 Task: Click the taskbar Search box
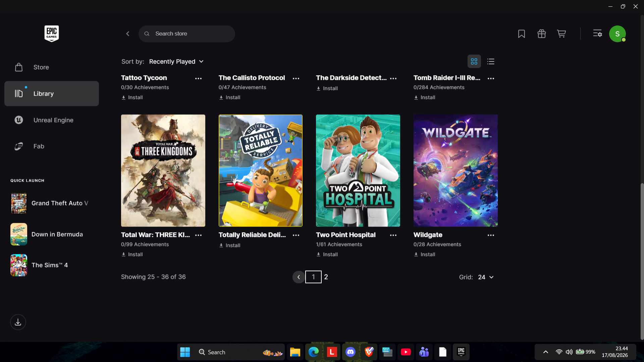239,352
